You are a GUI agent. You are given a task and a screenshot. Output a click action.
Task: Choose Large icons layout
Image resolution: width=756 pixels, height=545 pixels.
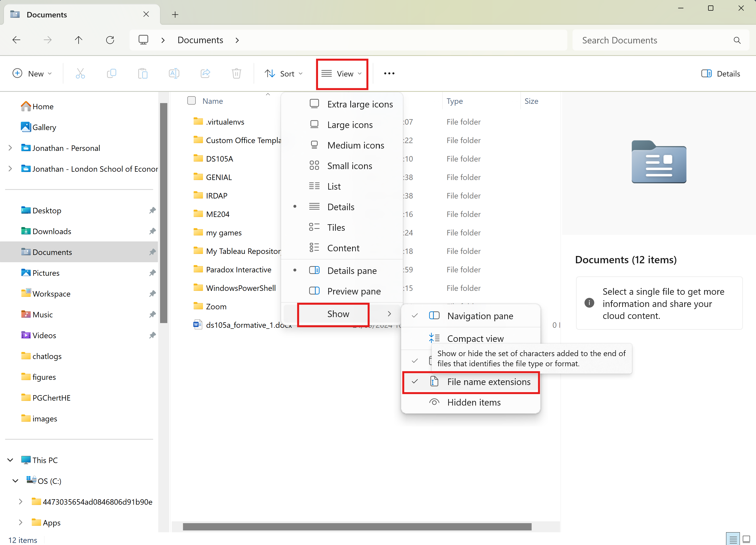pos(342,125)
